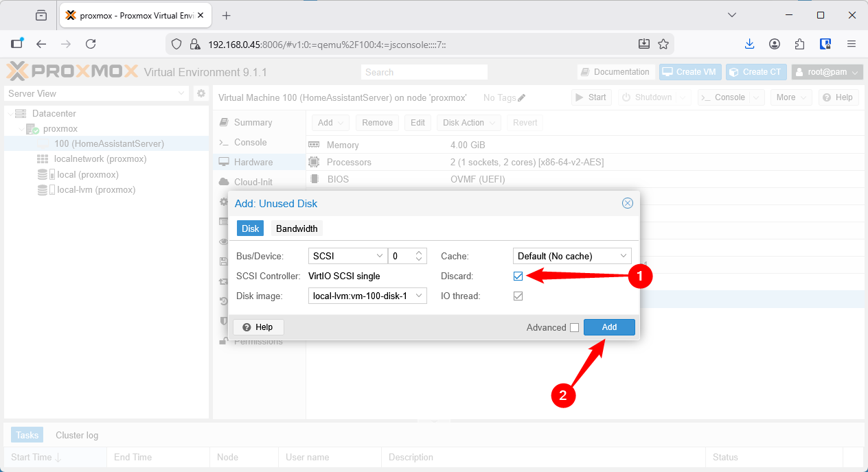Click the shield tracking protection icon
Image resolution: width=868 pixels, height=472 pixels.
tap(176, 44)
